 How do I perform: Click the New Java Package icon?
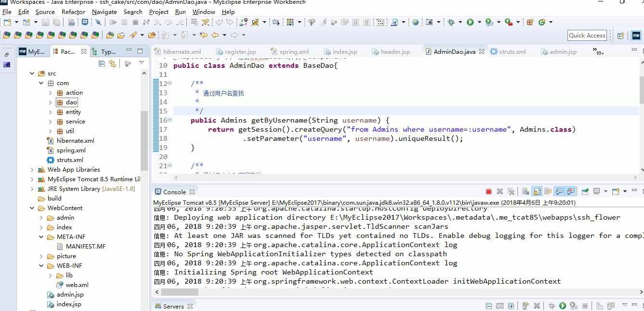[530, 22]
